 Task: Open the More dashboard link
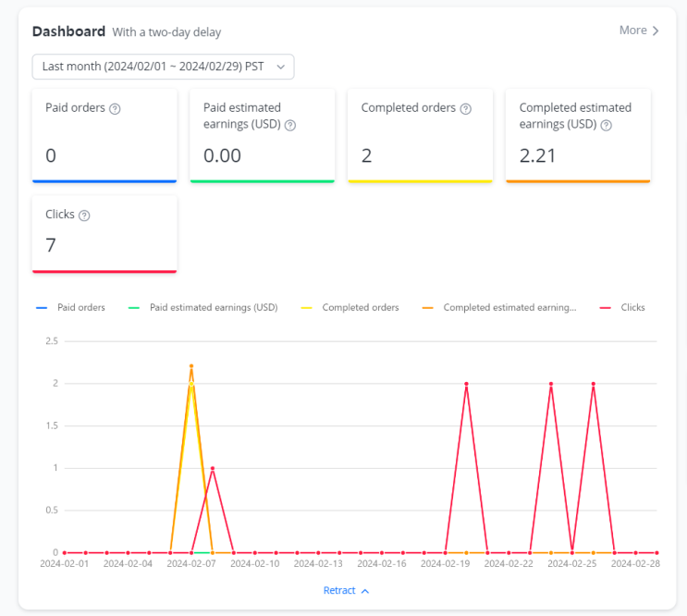point(639,31)
